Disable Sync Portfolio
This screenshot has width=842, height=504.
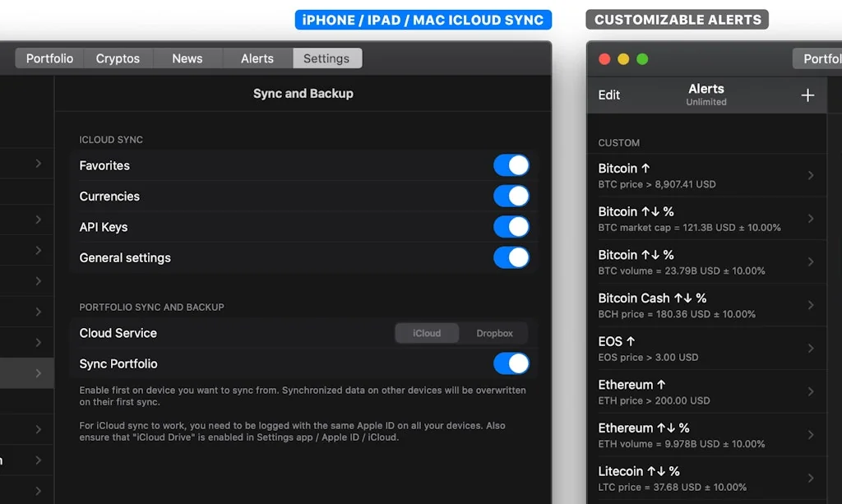(511, 363)
